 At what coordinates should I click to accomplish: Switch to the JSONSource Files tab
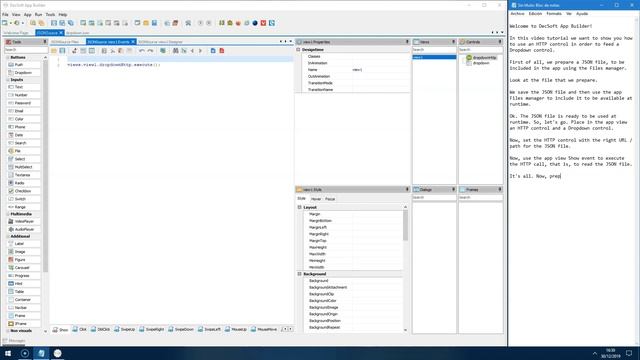[x=65, y=42]
